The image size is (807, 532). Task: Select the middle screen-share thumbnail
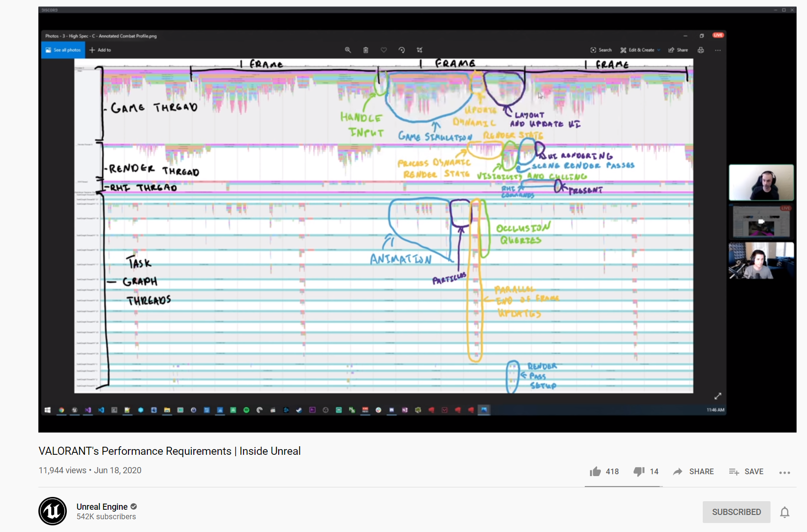click(x=761, y=221)
